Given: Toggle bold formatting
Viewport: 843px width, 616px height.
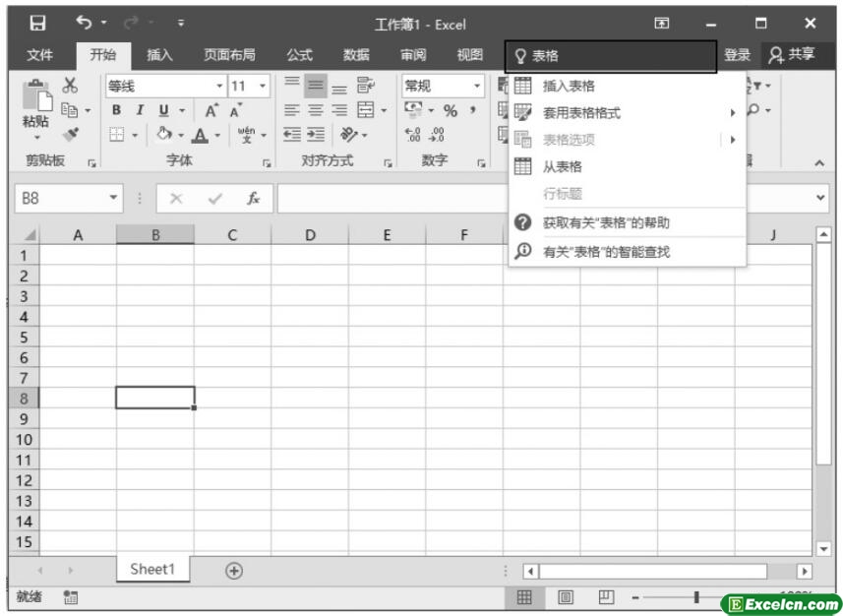Looking at the screenshot, I should (x=117, y=110).
